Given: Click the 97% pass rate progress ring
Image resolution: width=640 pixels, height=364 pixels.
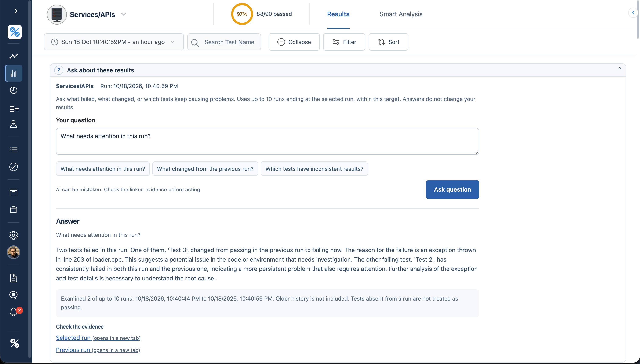Looking at the screenshot, I should point(242,14).
